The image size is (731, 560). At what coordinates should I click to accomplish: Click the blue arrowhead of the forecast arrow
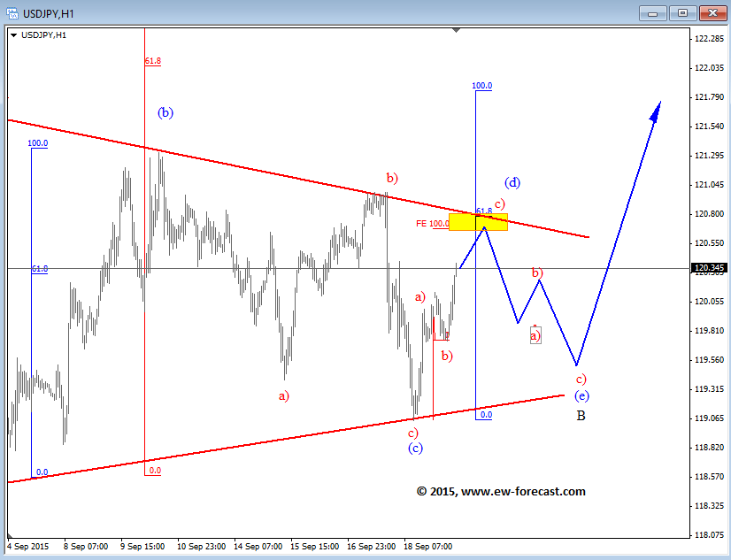[656, 110]
